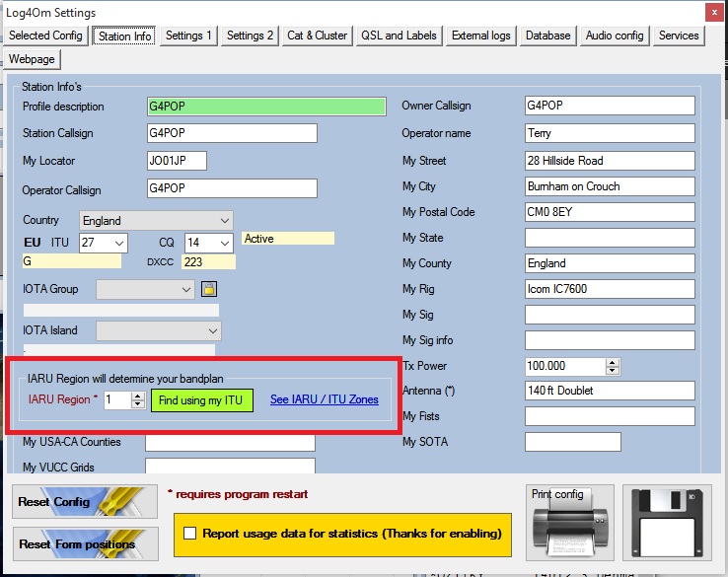The height and width of the screenshot is (577, 728).
Task: Increase Tx Power with up arrow
Action: click(x=613, y=363)
